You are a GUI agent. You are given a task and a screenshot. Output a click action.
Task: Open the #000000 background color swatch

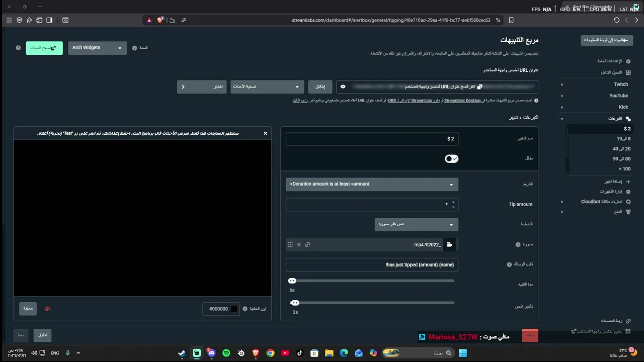coord(234,309)
